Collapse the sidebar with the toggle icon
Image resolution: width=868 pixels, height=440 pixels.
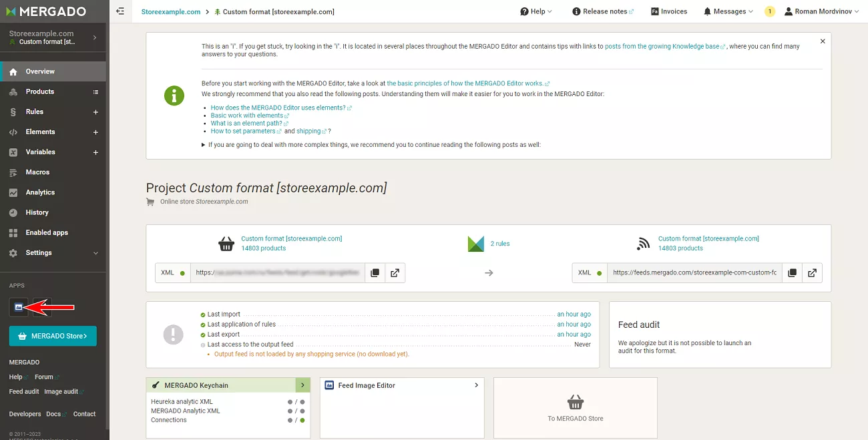tap(120, 11)
